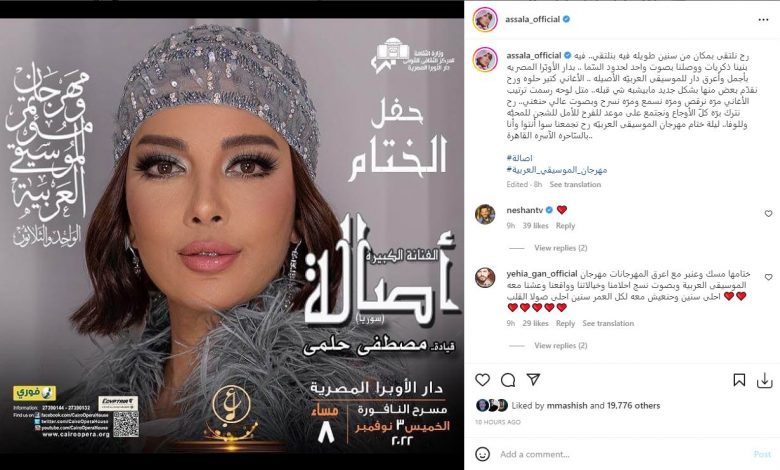Viewport: 780px width, 470px height.
Task: Share the post via paper plane icon
Action: point(533,380)
